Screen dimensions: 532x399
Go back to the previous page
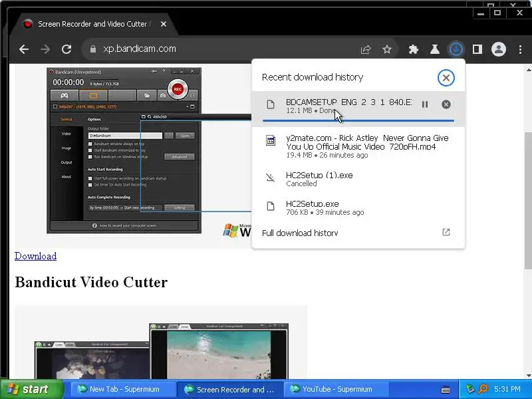24,49
